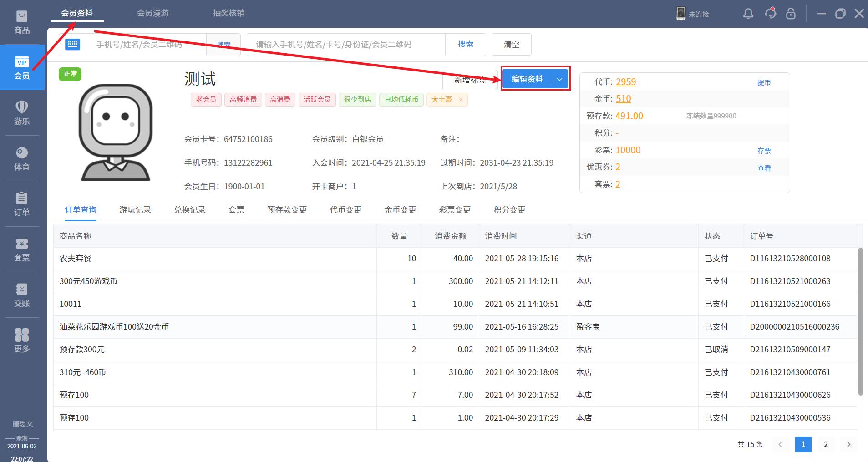
Task: Click order number D20000002105160000236
Action: (x=795, y=327)
